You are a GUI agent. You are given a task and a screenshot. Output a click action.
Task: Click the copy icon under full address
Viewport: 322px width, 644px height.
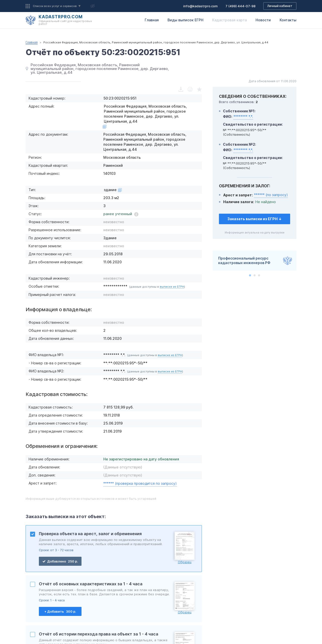coord(105,127)
